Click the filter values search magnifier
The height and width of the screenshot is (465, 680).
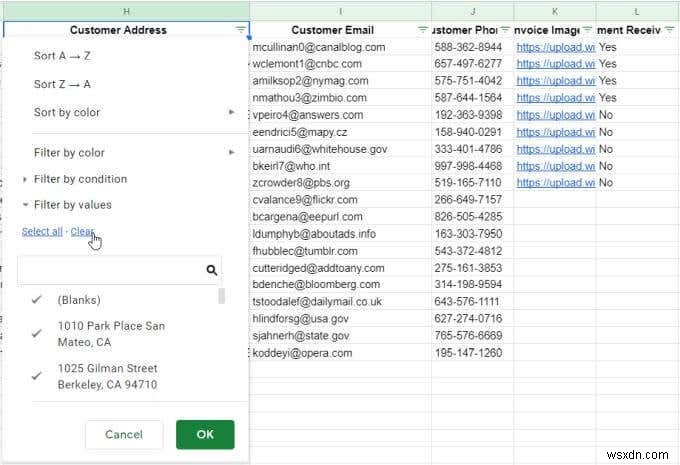tap(211, 270)
